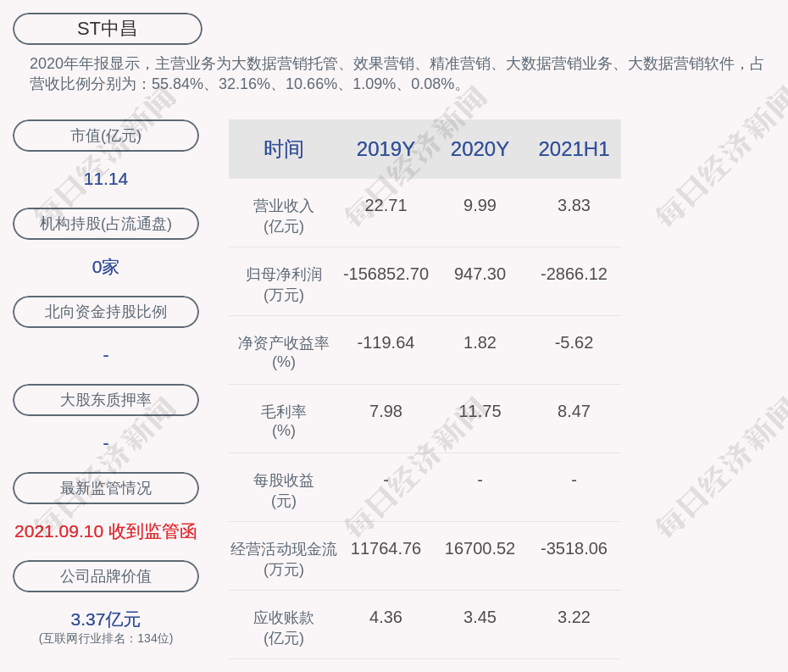This screenshot has width=788, height=672.
Task: Open the 最新监管情况 label pill
Action: [106, 488]
